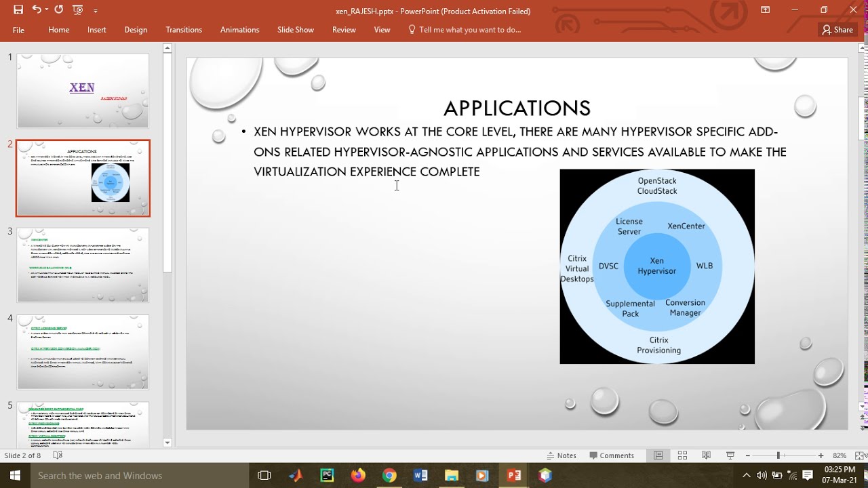Start Slide Show from status bar icon
The image size is (868, 488).
[x=730, y=455]
